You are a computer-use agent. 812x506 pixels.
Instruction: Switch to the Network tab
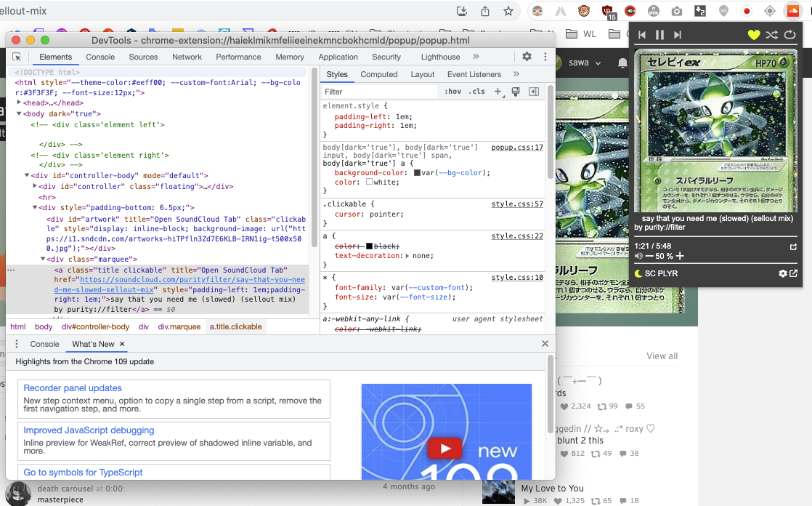[x=187, y=57]
